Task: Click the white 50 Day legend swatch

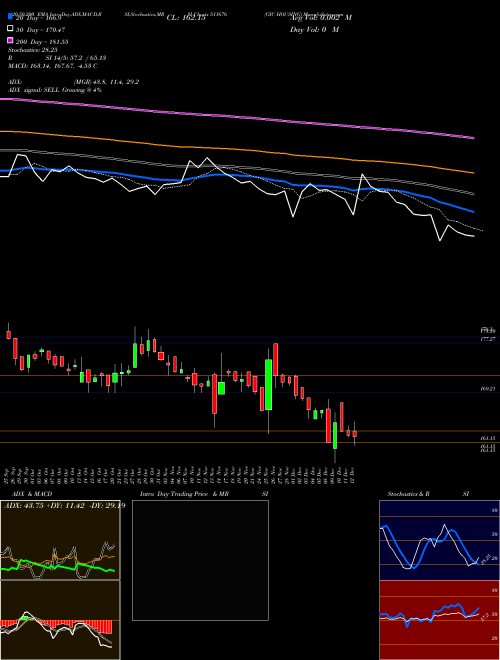Action: (x=10, y=29)
